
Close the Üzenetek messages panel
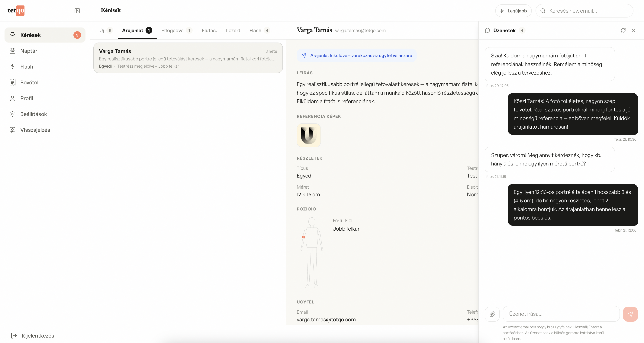(x=633, y=30)
